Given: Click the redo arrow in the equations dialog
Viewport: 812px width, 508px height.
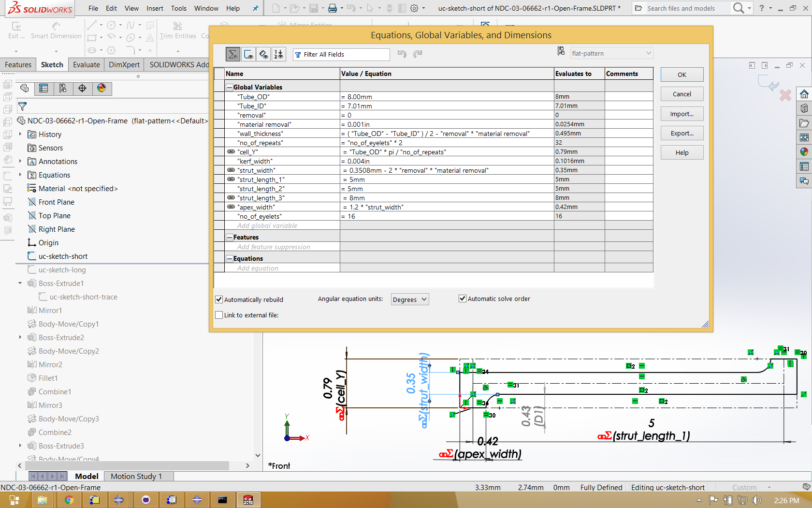Looking at the screenshot, I should 418,54.
